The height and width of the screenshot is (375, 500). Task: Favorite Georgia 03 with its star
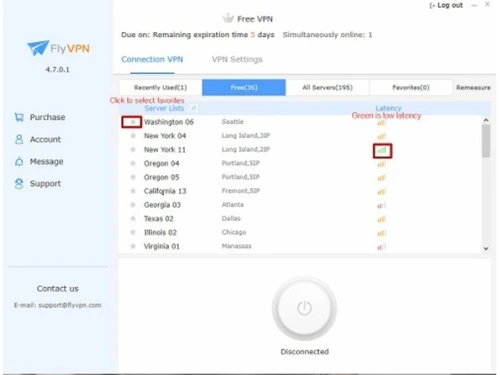[x=133, y=205]
